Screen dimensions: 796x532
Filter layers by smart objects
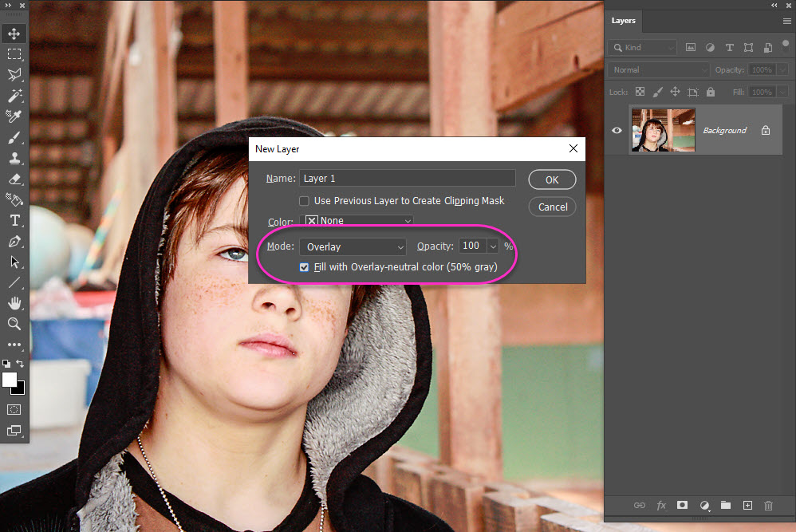[x=768, y=47]
